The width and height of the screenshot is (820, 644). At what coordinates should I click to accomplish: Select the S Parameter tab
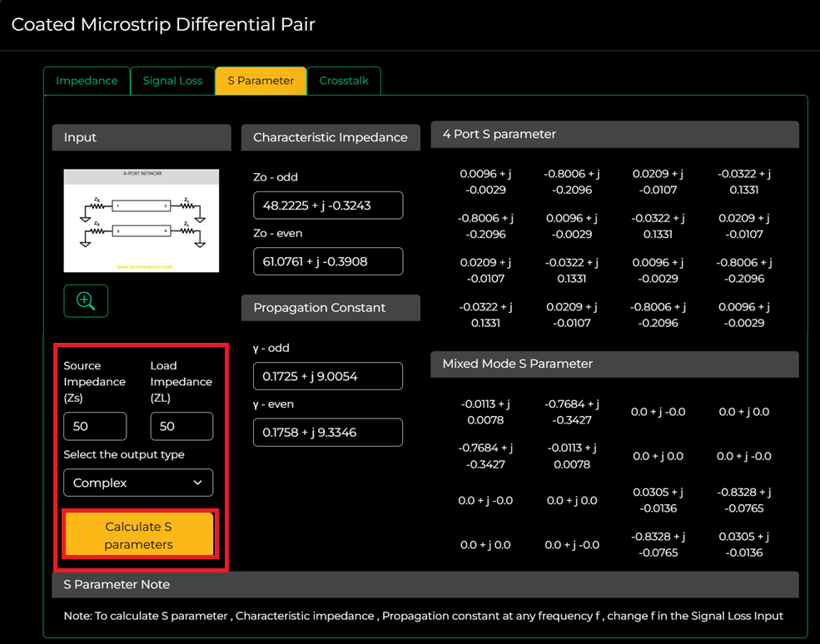coord(261,81)
